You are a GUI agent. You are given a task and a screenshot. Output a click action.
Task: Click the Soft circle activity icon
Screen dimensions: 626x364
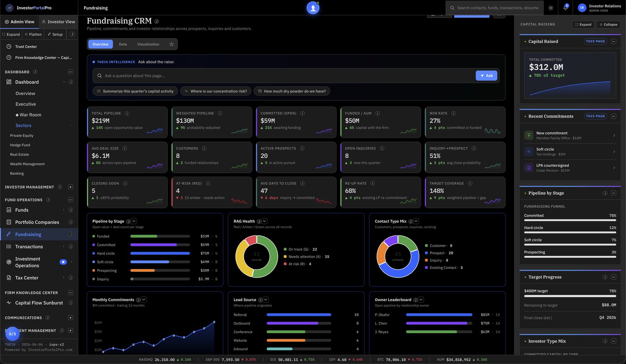[529, 152]
